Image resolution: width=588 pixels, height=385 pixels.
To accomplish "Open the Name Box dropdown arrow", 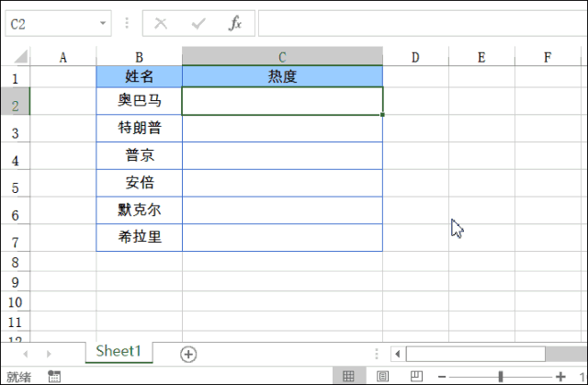I will (x=103, y=23).
